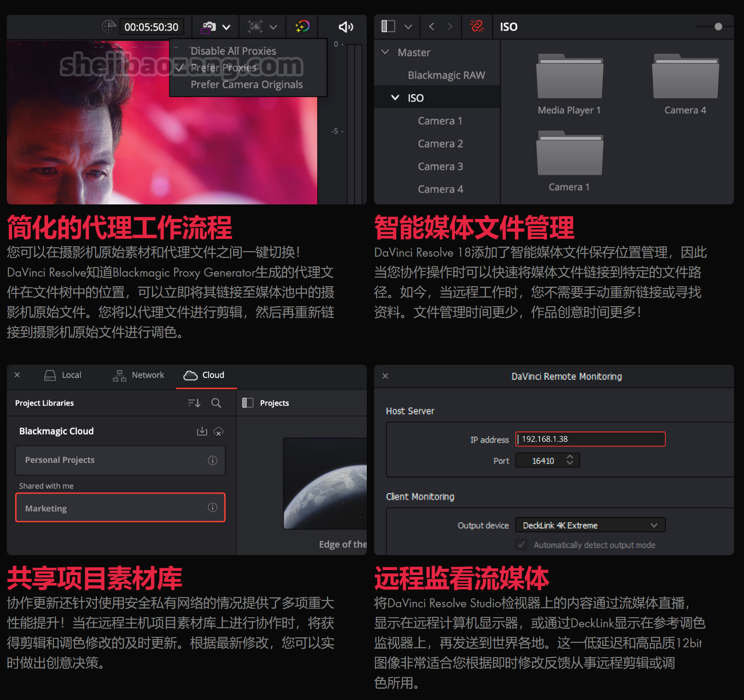
Task: Click the broken link relink icon
Action: (477, 26)
